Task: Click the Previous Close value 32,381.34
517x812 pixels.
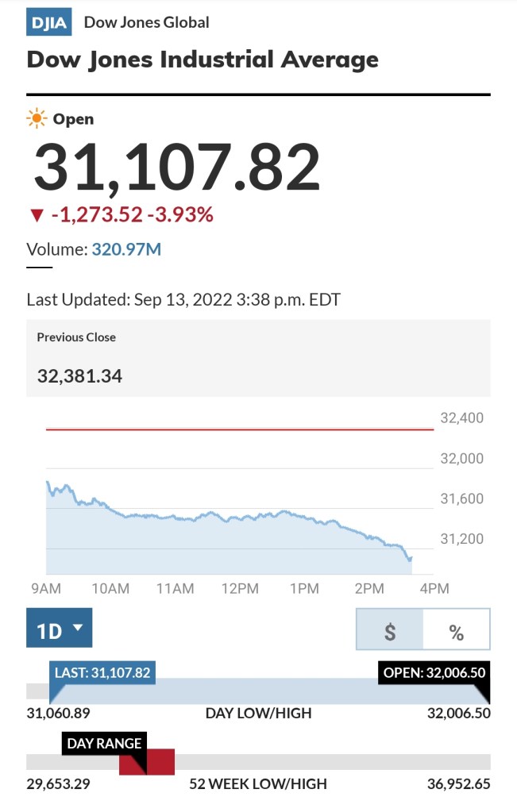Action: pyautogui.click(x=79, y=375)
